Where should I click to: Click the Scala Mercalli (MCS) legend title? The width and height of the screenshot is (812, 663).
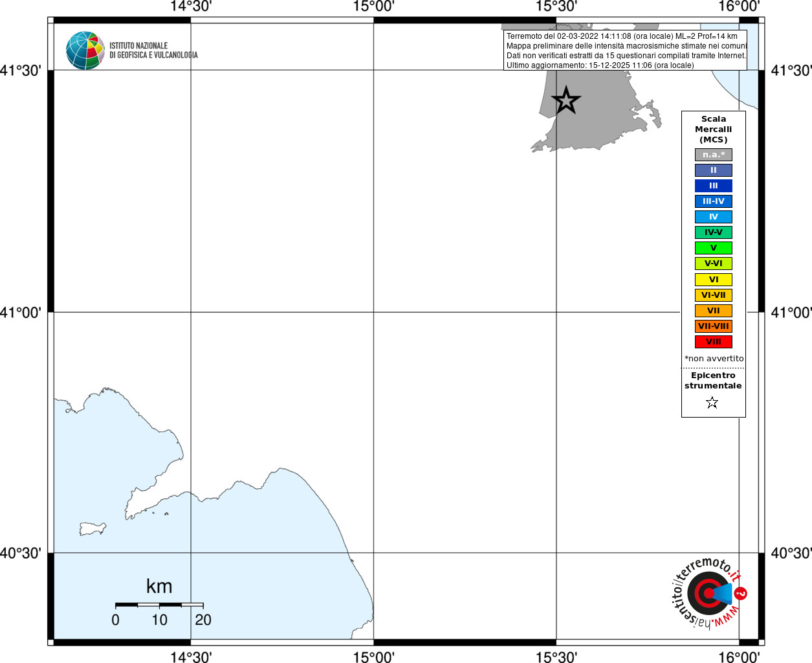[714, 129]
